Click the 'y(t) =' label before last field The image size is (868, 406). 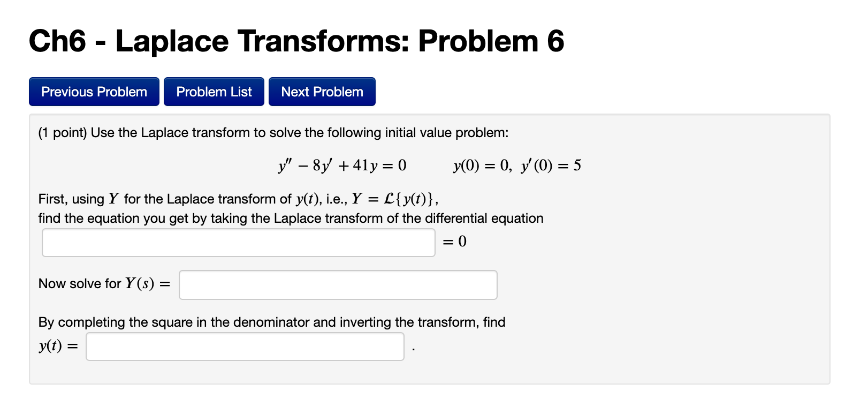tap(58, 346)
